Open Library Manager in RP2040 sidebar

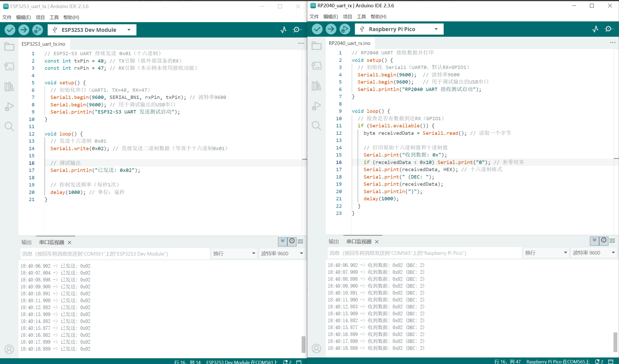(x=317, y=85)
